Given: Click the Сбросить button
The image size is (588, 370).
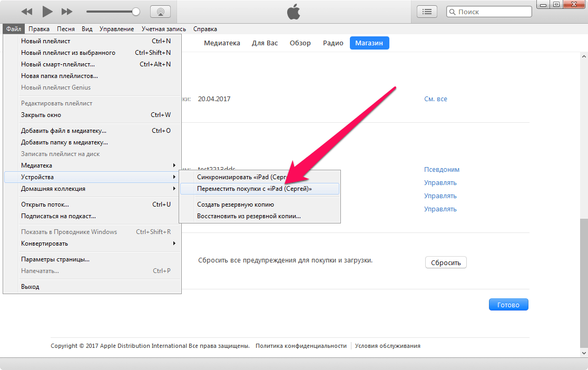Looking at the screenshot, I should pyautogui.click(x=446, y=262).
